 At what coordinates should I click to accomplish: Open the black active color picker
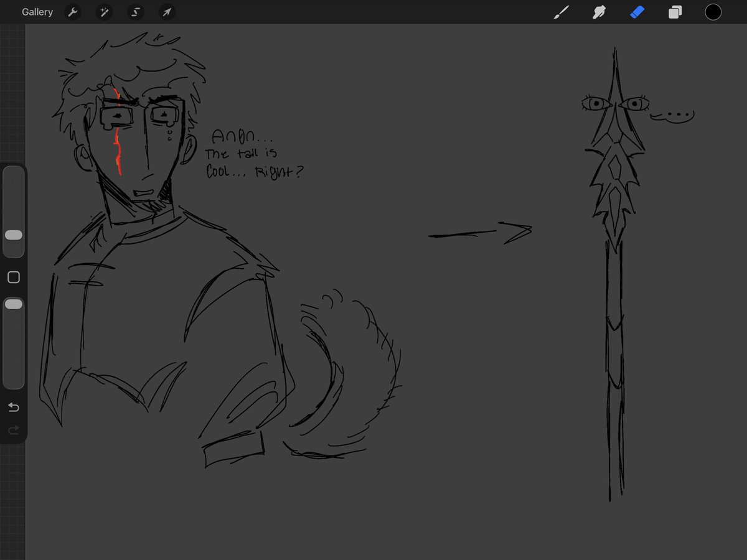point(713,12)
